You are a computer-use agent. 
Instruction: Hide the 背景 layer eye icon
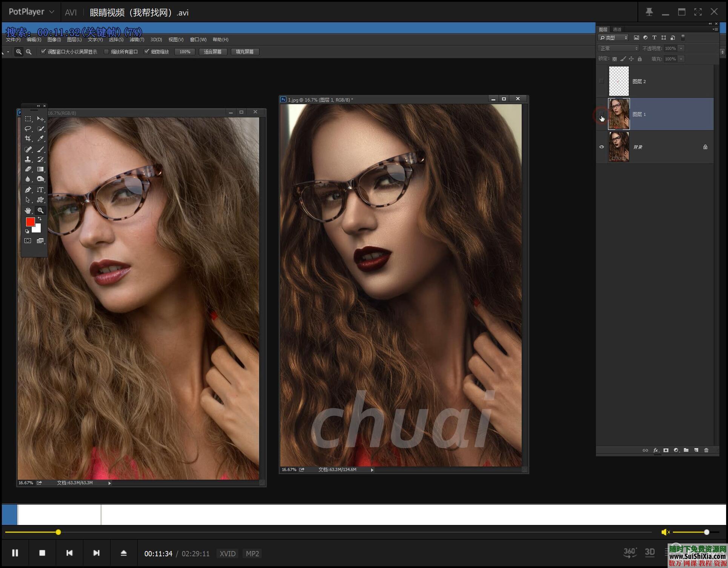coord(602,147)
